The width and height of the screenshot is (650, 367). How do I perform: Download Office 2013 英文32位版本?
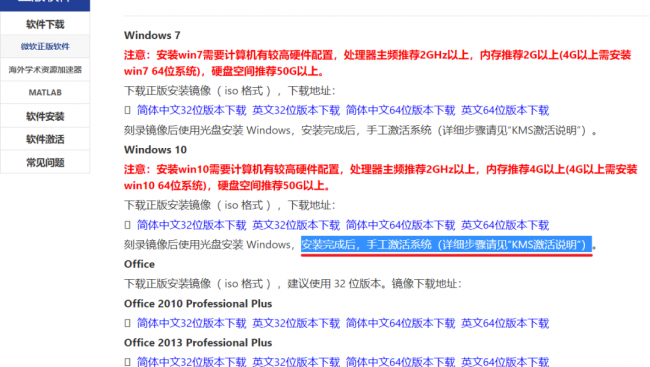coord(296,362)
